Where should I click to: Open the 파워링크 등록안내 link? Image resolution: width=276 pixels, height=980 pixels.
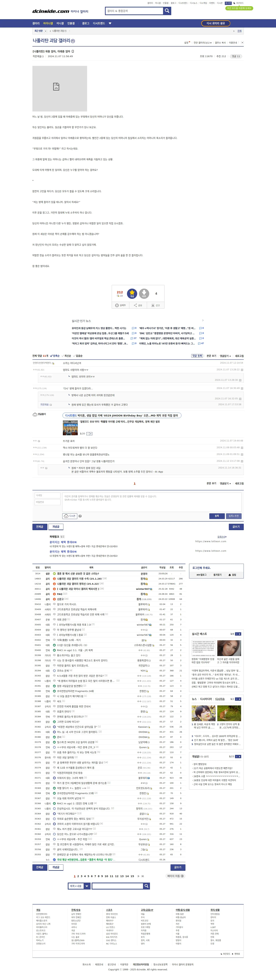tap(222, 537)
